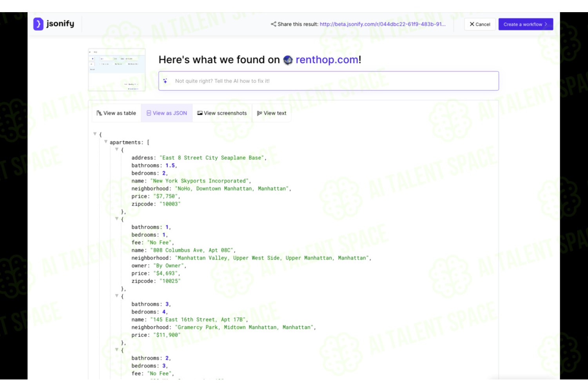Cancel the current result
Viewport: 588px width, 392px height.
pyautogui.click(x=480, y=24)
